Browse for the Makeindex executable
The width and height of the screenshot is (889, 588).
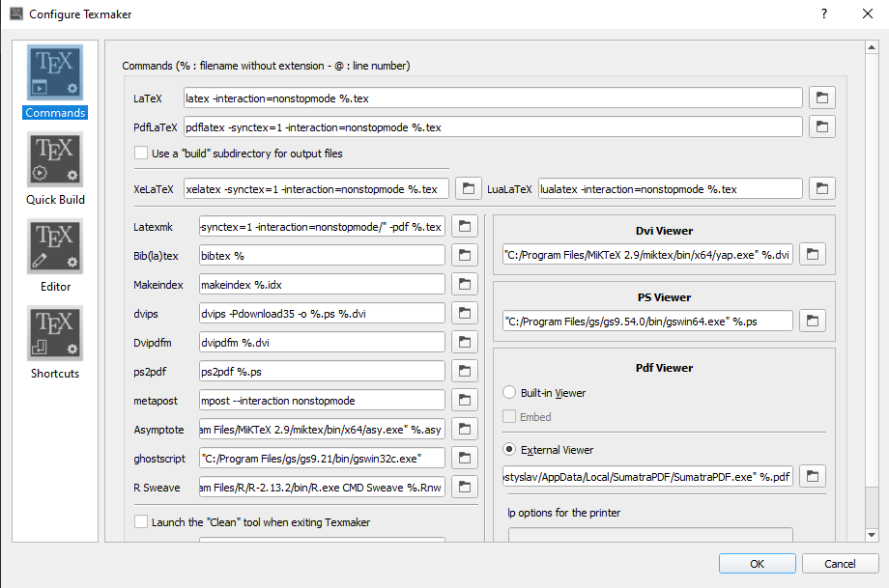click(465, 285)
